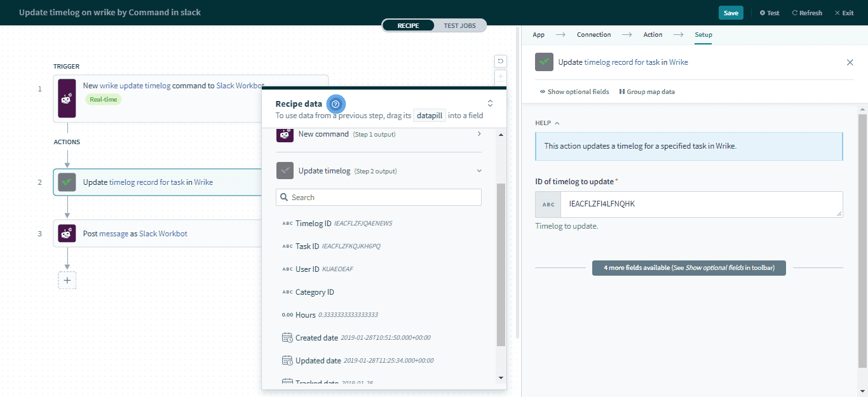
Task: Toggle Group map data
Action: point(647,92)
